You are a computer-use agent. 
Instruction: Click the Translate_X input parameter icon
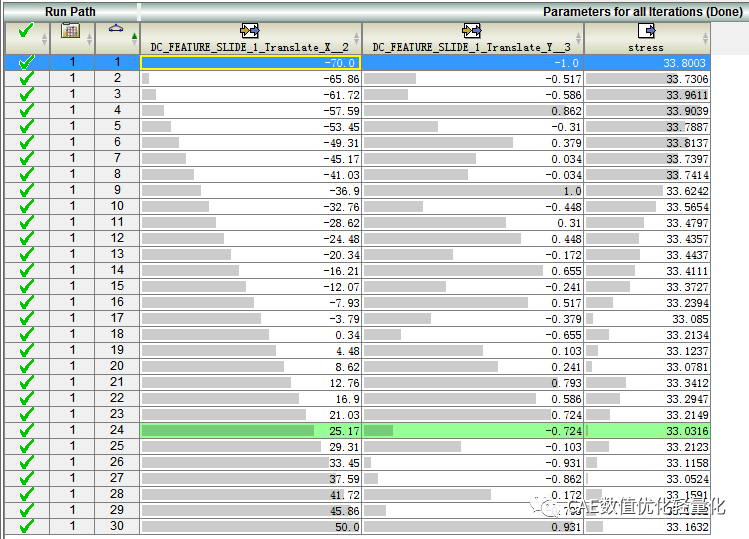click(x=249, y=31)
